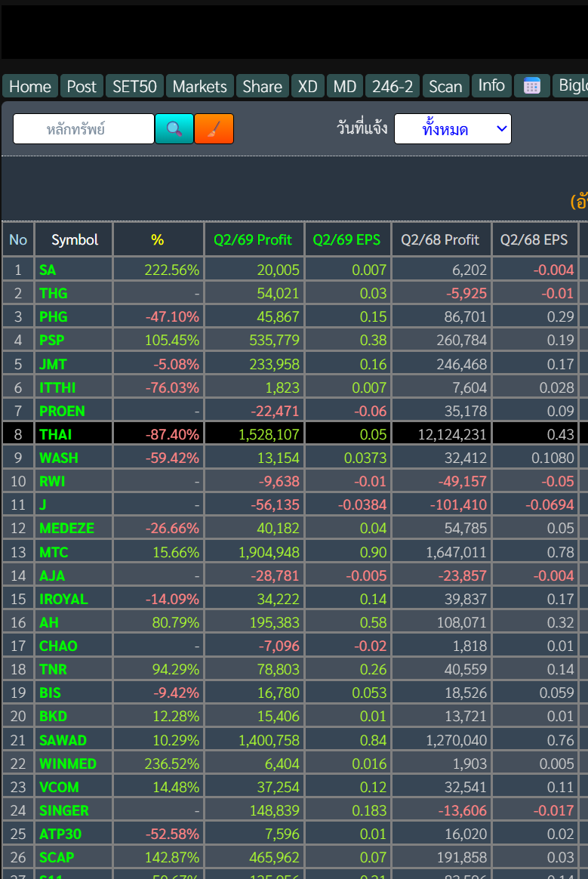Sort by Q2/69 Profit column header
The height and width of the screenshot is (879, 588).
[x=253, y=240]
